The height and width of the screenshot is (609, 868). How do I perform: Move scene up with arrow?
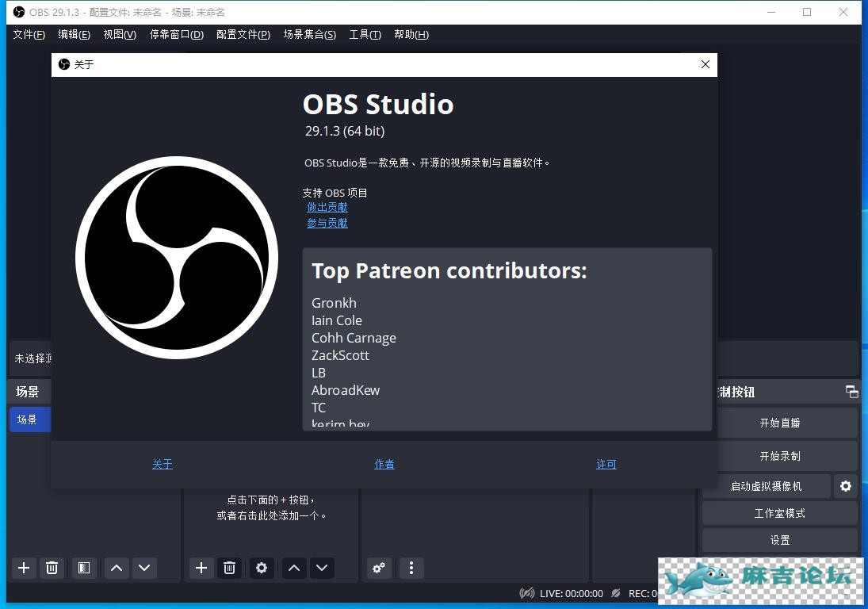pyautogui.click(x=117, y=568)
